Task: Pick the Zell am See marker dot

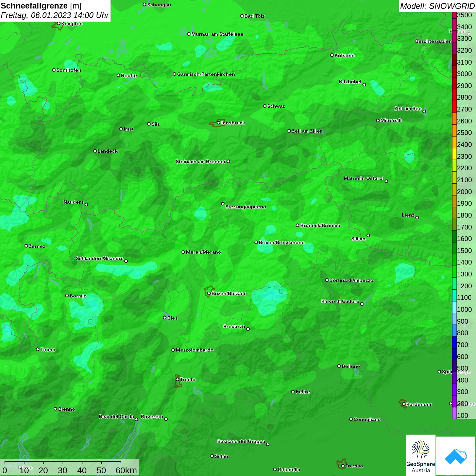Action: coord(424,112)
